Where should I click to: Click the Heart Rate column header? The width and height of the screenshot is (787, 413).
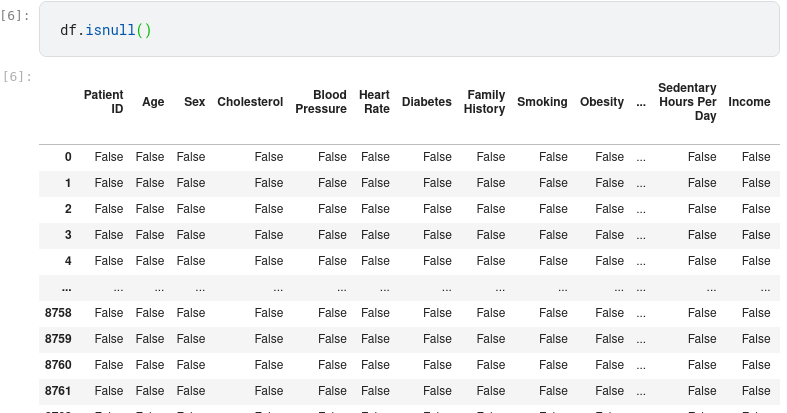[374, 102]
